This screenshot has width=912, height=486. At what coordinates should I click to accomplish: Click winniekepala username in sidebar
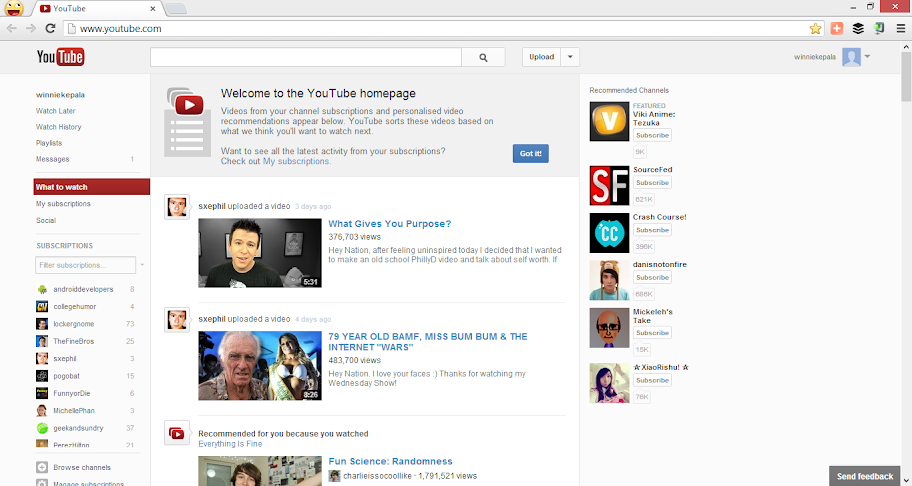[60, 95]
